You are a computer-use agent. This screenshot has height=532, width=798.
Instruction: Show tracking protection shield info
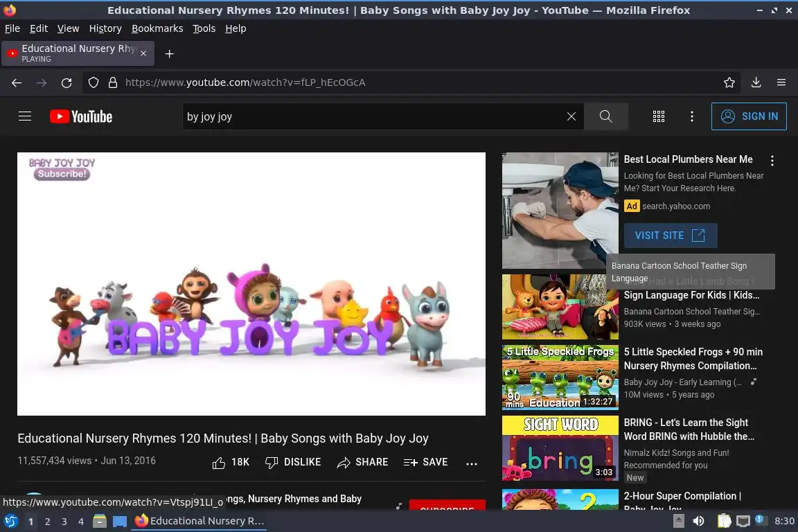[x=94, y=82]
